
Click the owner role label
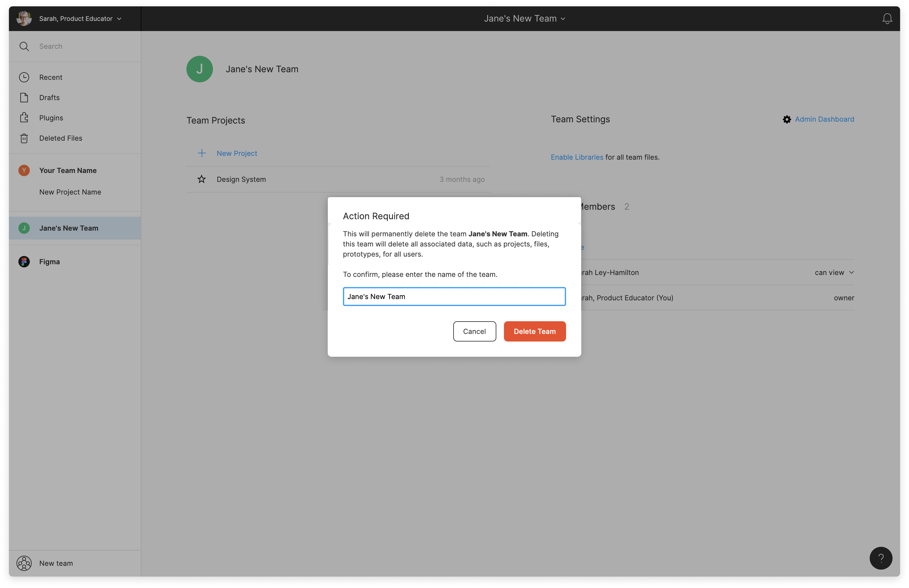point(844,297)
